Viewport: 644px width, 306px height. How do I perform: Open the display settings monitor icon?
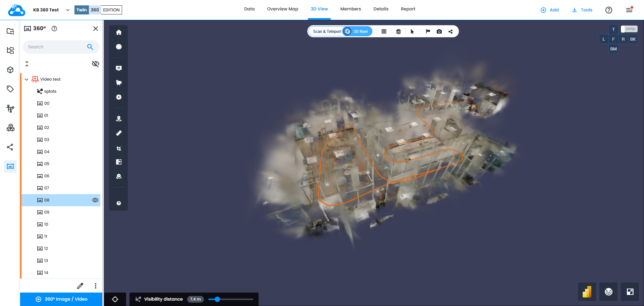(x=119, y=68)
